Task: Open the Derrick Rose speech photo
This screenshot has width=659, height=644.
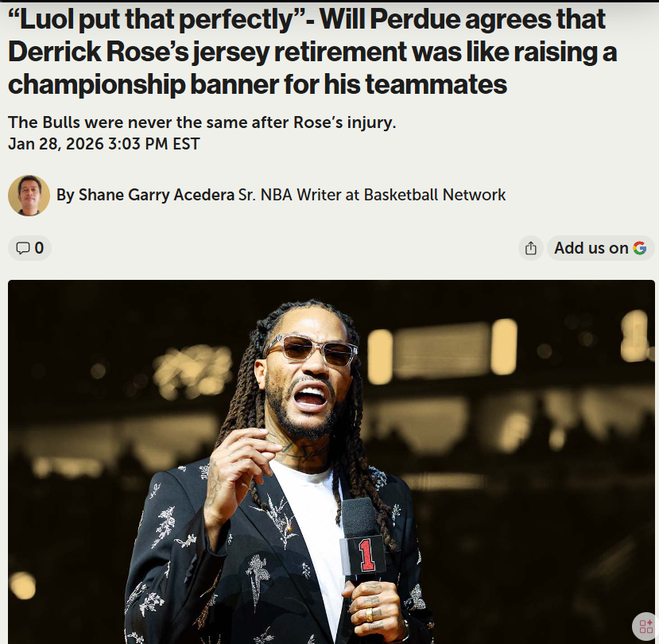Action: 331,462
